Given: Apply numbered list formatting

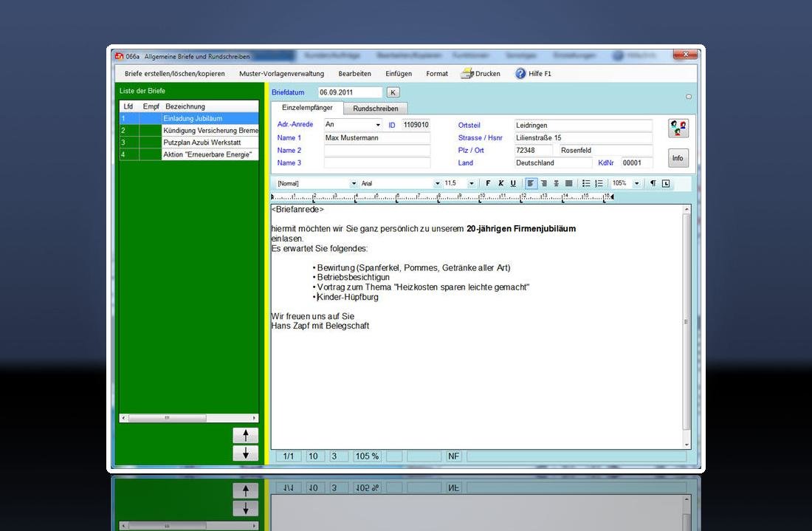Looking at the screenshot, I should pos(599,183).
